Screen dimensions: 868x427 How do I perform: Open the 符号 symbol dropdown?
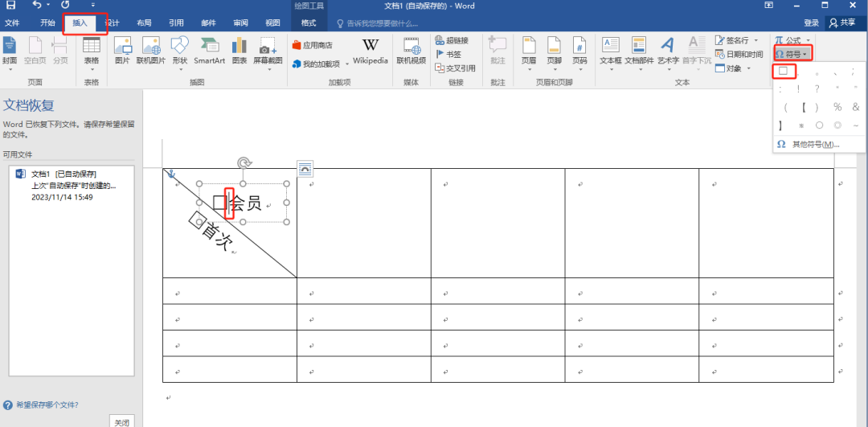click(792, 54)
